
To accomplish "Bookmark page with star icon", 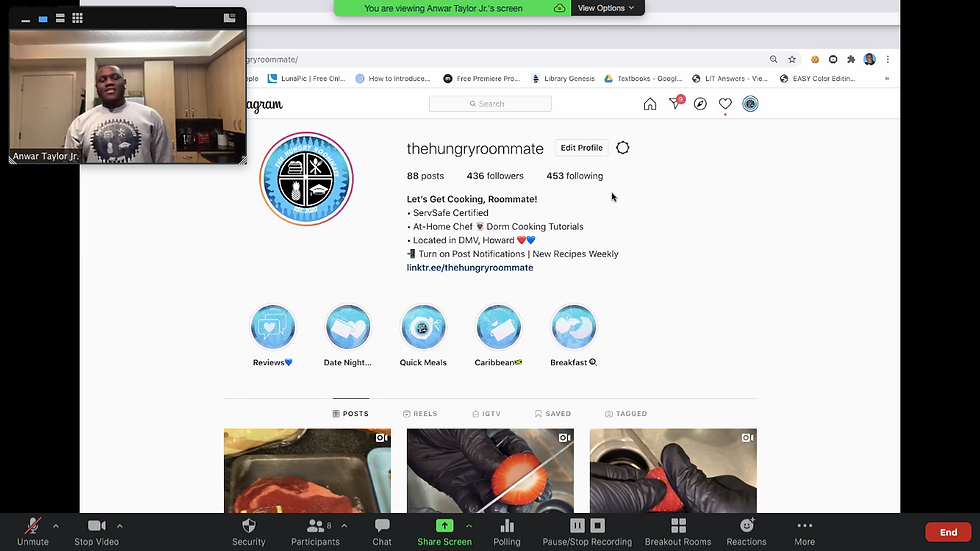I will tap(792, 59).
